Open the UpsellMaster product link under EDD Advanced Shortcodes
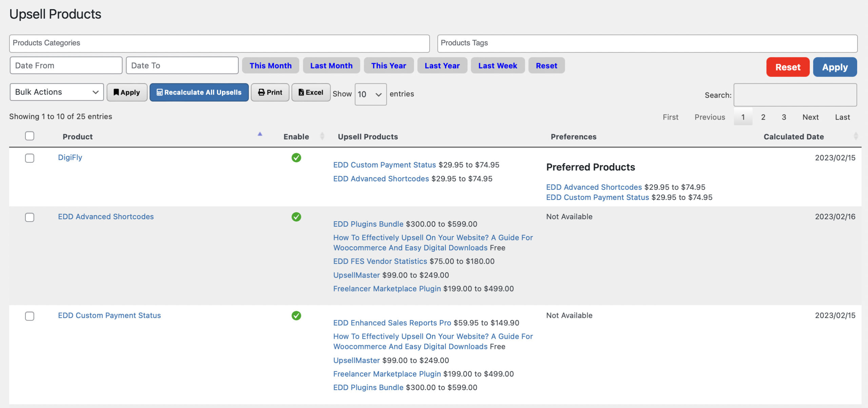 click(x=356, y=275)
